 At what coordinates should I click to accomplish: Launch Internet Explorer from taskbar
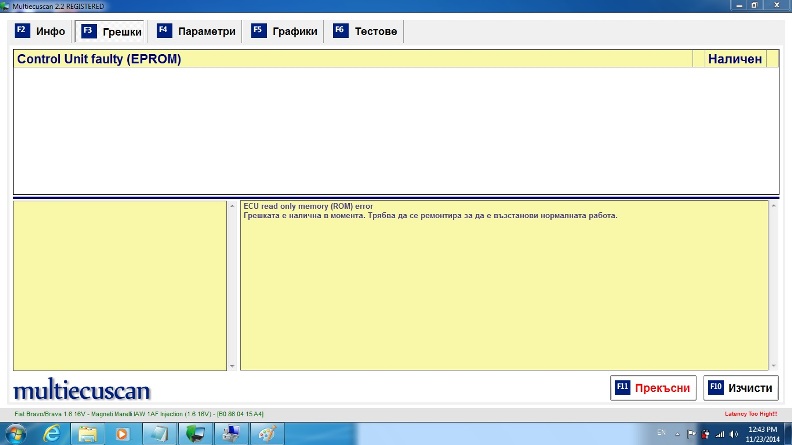tap(52, 434)
